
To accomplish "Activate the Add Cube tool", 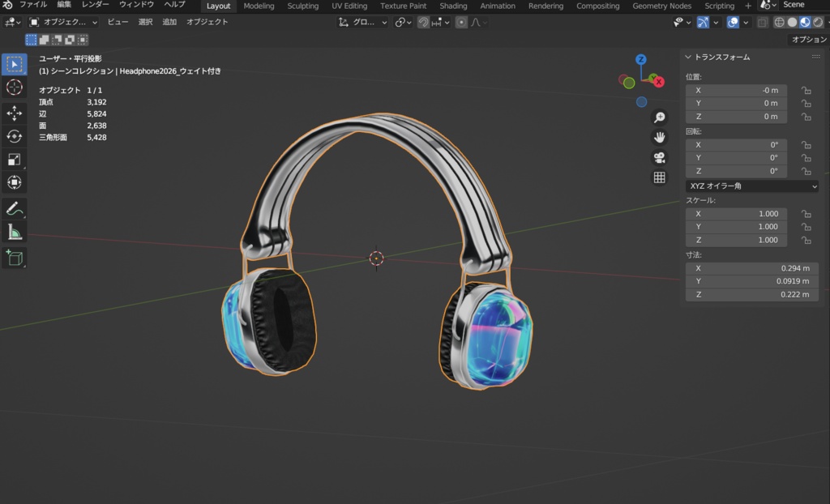I will [15, 258].
